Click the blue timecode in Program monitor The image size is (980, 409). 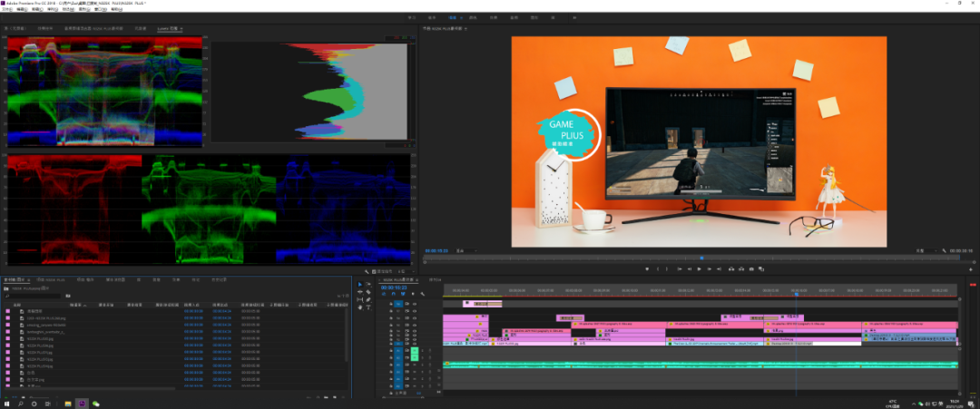[x=436, y=251]
